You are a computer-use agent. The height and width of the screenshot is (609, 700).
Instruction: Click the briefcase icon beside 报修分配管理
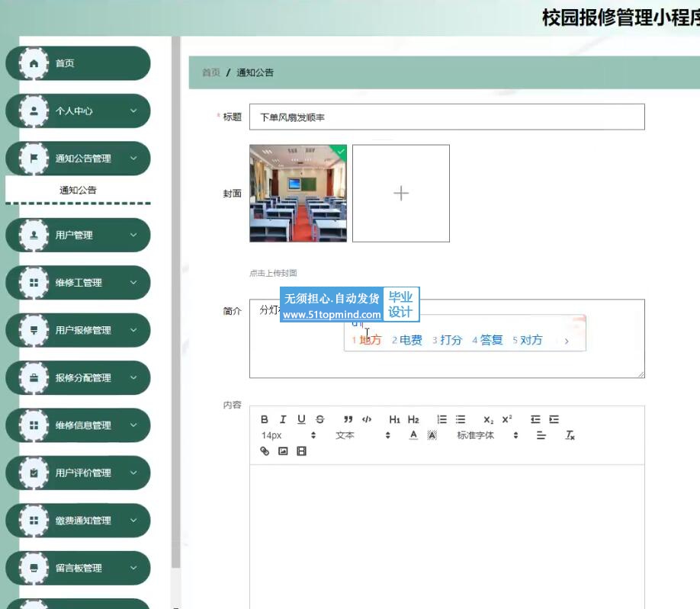(x=34, y=378)
